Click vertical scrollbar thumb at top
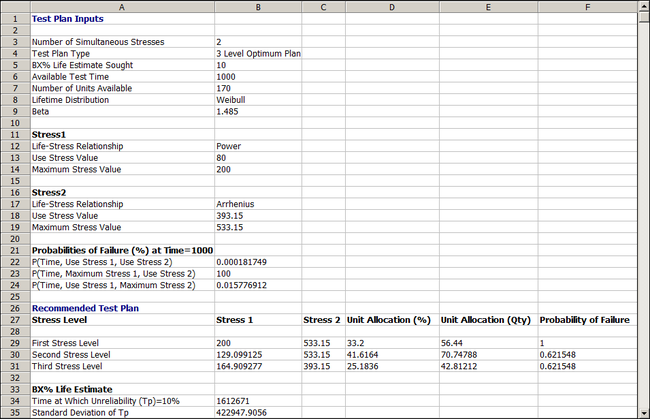The height and width of the screenshot is (419, 650). pos(644,17)
